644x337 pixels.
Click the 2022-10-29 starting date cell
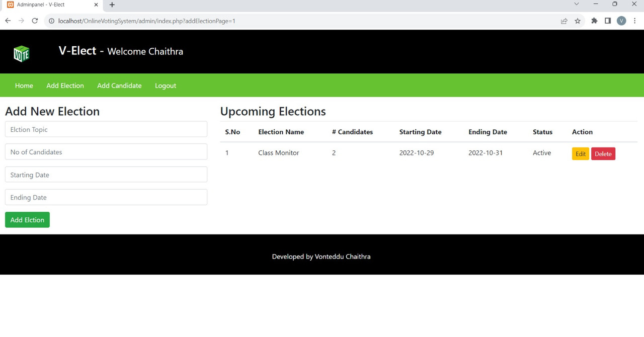[x=416, y=153]
